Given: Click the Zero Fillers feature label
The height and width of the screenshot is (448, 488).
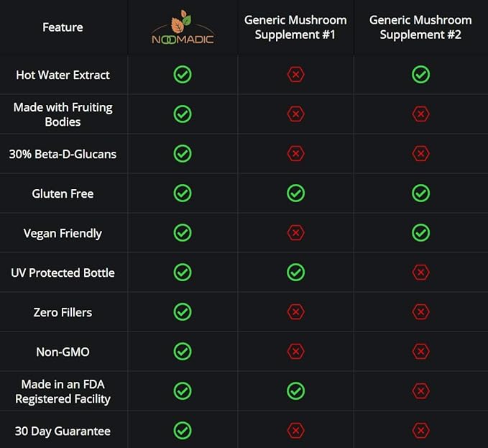Looking at the screenshot, I should pyautogui.click(x=63, y=312).
